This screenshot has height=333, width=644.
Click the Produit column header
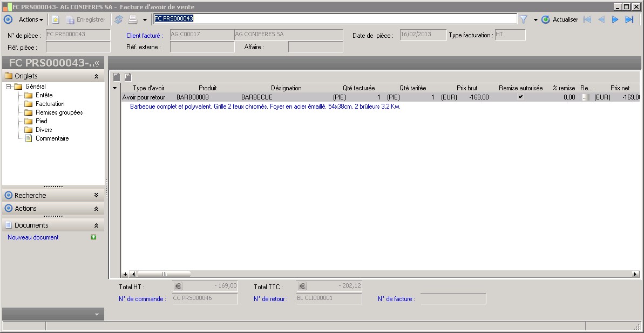click(x=208, y=88)
